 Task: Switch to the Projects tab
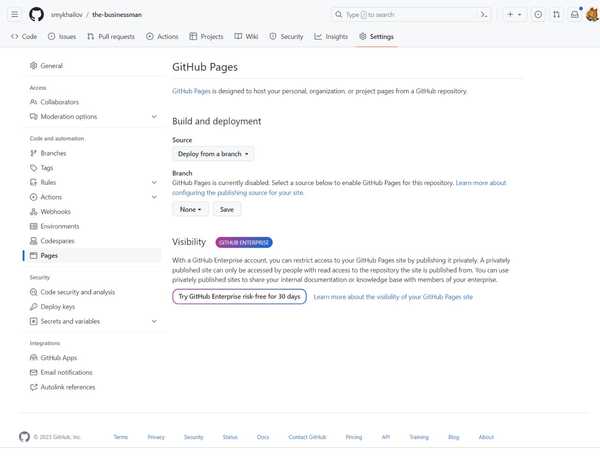pyautogui.click(x=206, y=36)
